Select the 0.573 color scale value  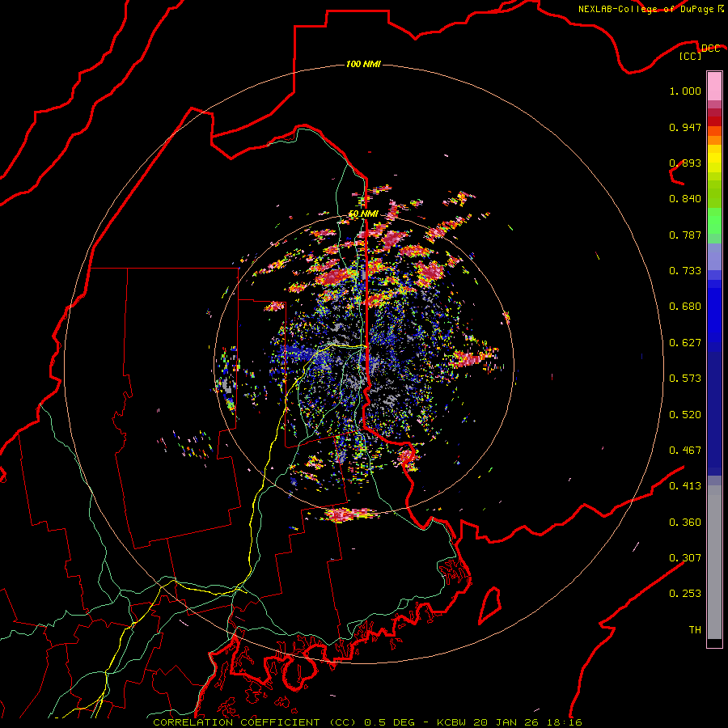pyautogui.click(x=685, y=379)
